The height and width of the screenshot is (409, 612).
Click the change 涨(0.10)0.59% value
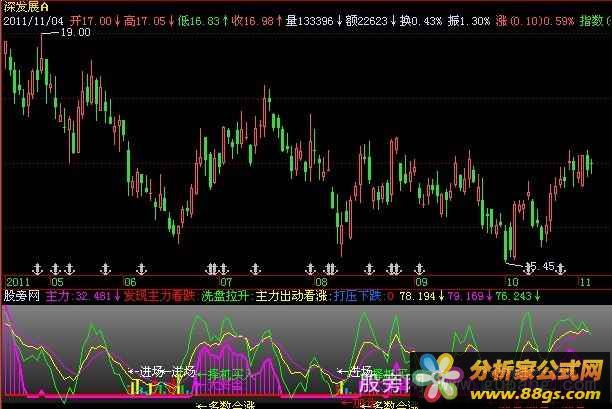[535, 21]
